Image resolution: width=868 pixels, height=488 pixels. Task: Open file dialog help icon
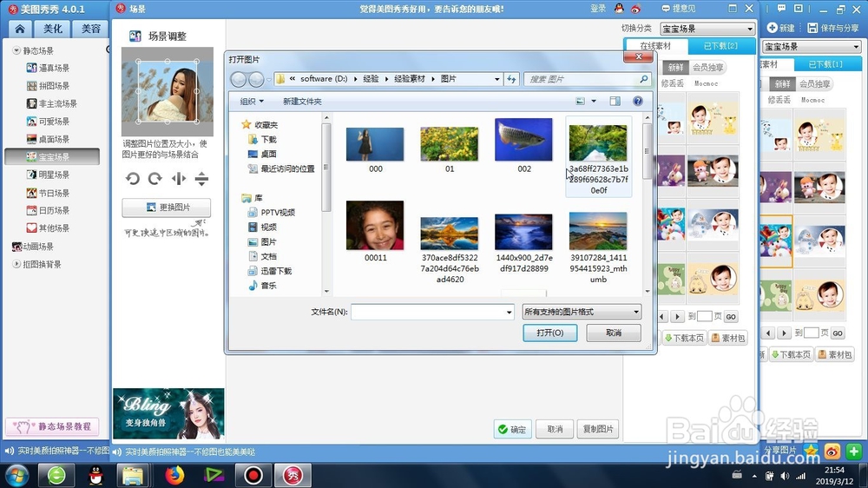coord(638,102)
